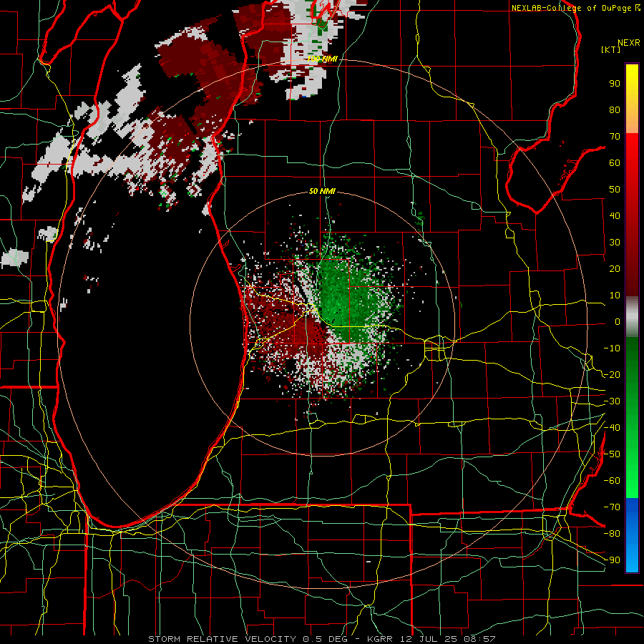The image size is (644, 644).
Task: Click the NEXR label at top right
Action: coord(629,43)
